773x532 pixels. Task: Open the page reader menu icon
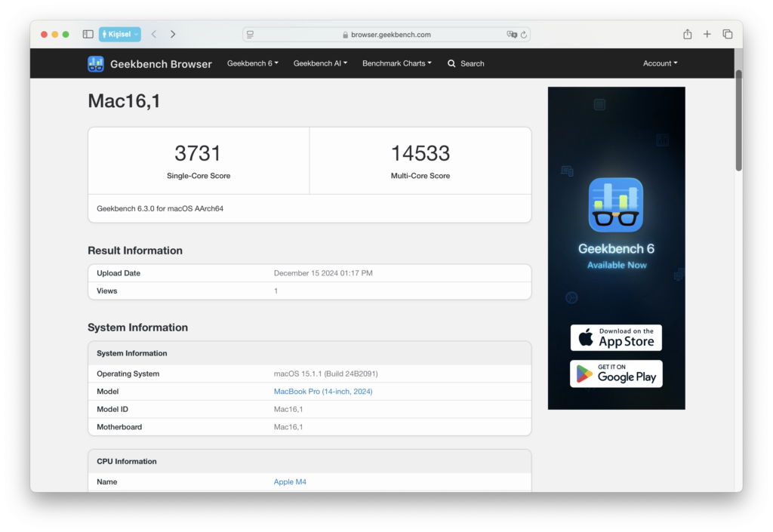(251, 35)
